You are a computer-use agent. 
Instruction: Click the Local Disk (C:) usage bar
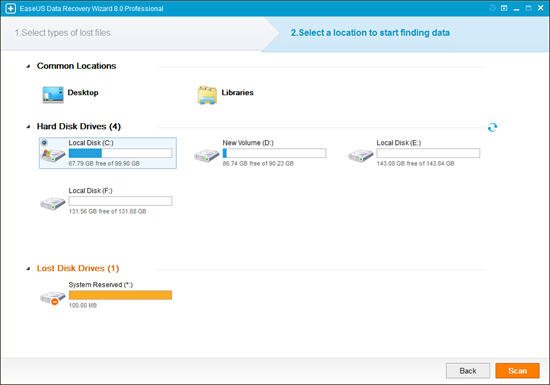[x=120, y=153]
